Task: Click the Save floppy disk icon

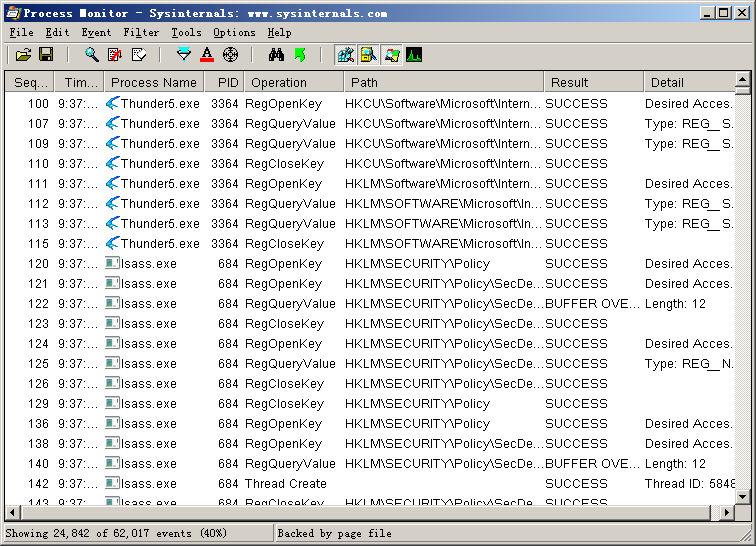Action: (46, 55)
